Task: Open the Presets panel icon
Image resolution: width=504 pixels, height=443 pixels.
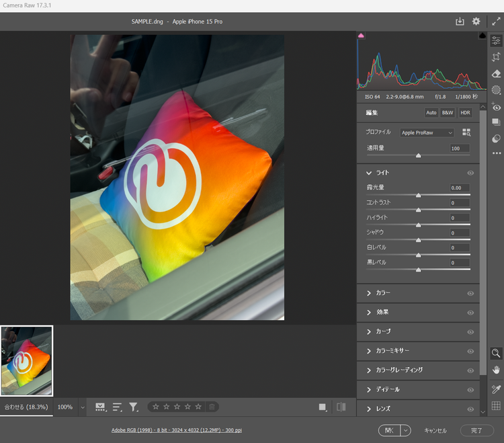Action: 496,138
